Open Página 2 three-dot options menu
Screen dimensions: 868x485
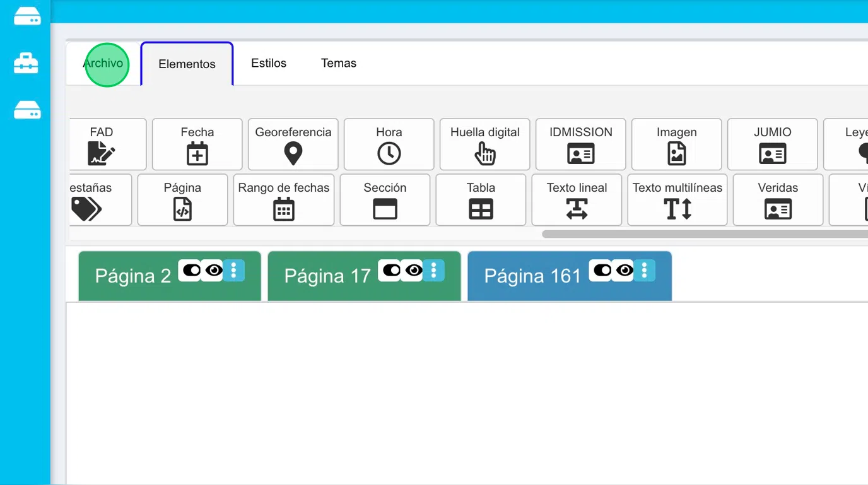tap(233, 271)
